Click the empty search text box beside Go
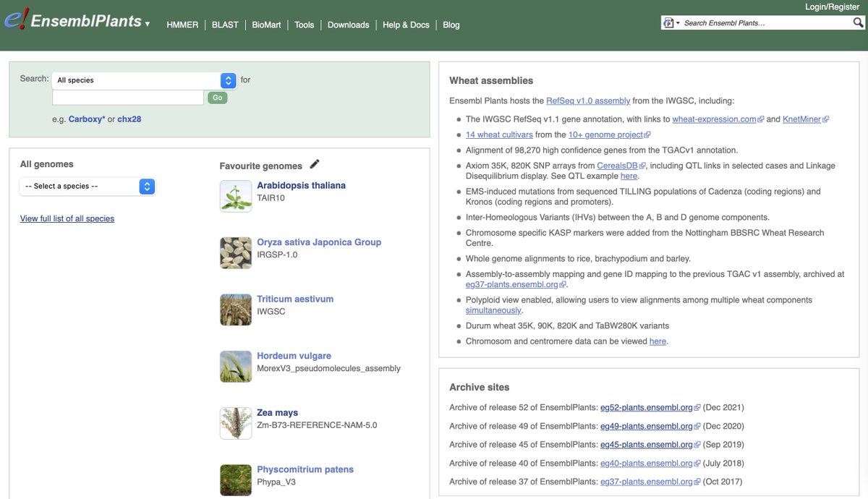Image resolution: width=868 pixels, height=499 pixels. click(x=128, y=98)
